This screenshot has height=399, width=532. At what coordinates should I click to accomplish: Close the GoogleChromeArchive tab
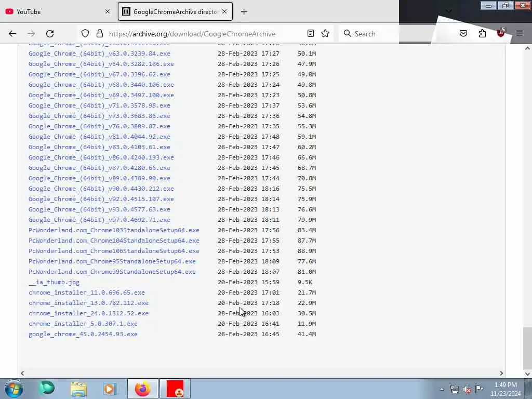[224, 11]
